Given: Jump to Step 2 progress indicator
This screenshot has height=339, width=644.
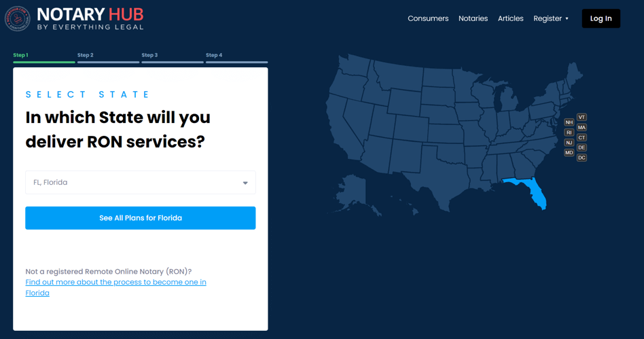Looking at the screenshot, I should (108, 58).
